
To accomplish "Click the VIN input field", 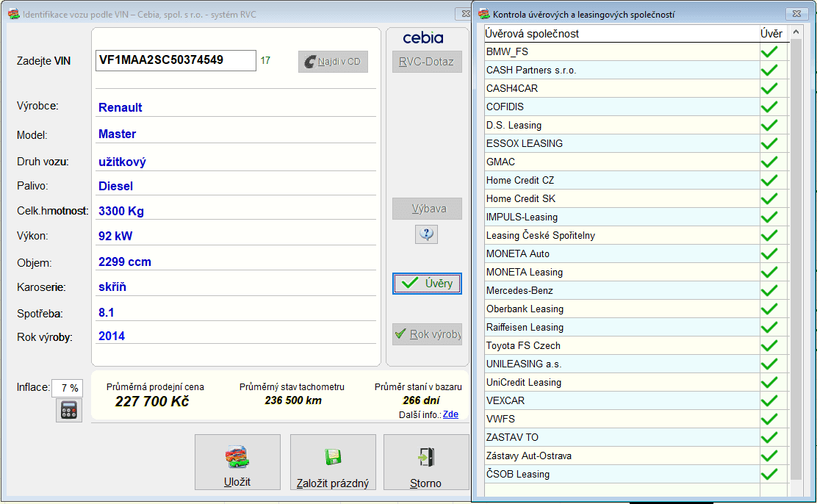I will pos(176,60).
